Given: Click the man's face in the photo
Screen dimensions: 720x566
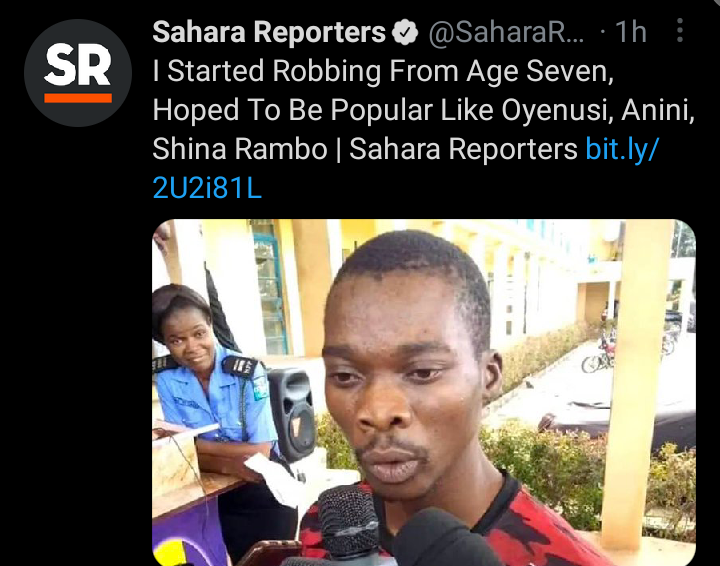Looking at the screenshot, I should coord(404,376).
